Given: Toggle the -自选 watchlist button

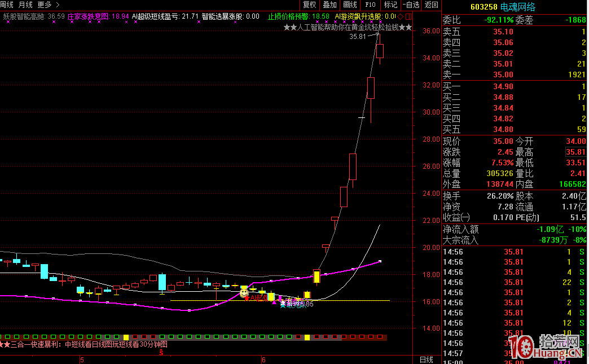Looking at the screenshot, I should [x=410, y=5].
